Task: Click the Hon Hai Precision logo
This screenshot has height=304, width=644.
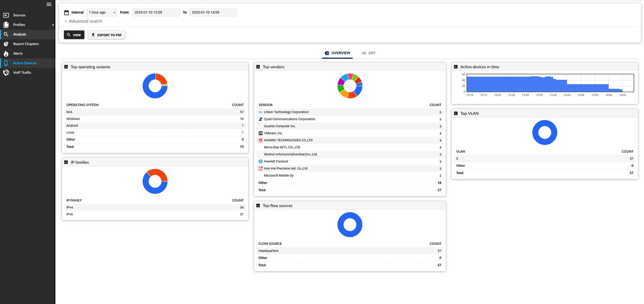Action: (x=260, y=169)
